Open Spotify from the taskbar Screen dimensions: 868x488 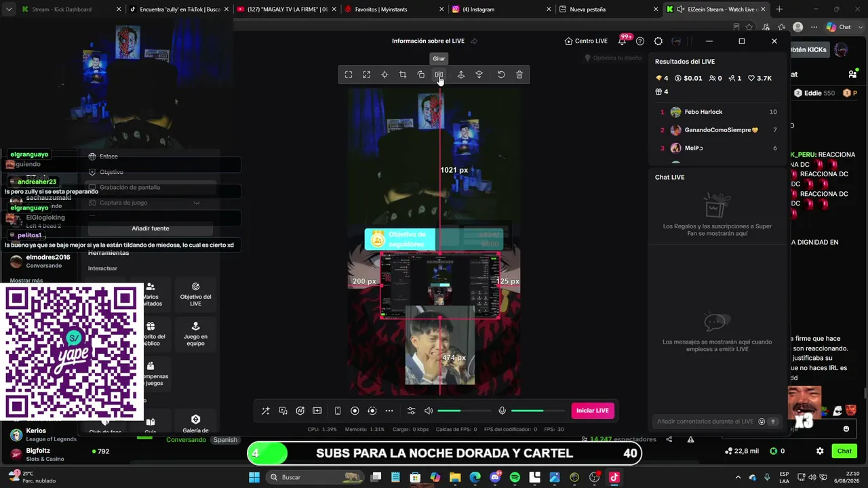pos(515,477)
